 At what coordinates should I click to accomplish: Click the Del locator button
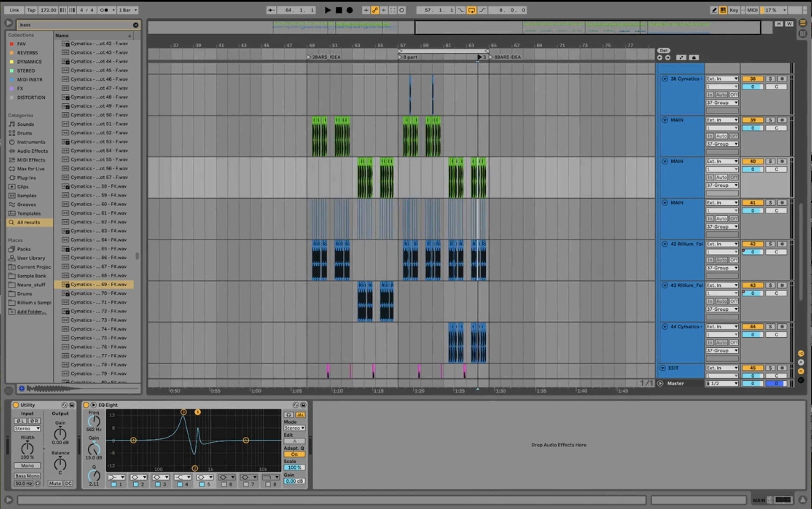coord(663,51)
